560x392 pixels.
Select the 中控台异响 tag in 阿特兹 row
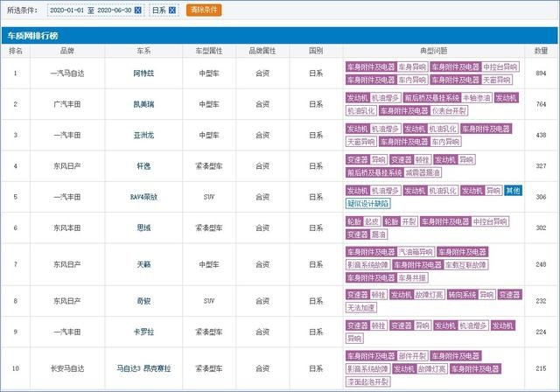point(500,66)
